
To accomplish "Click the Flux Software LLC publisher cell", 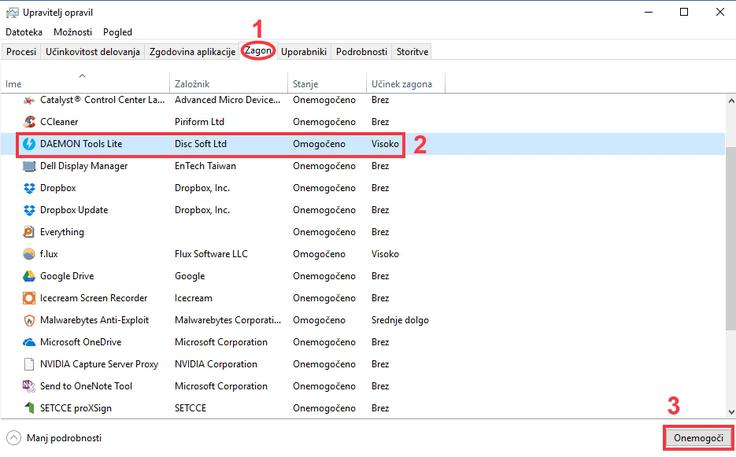I will point(211,254).
